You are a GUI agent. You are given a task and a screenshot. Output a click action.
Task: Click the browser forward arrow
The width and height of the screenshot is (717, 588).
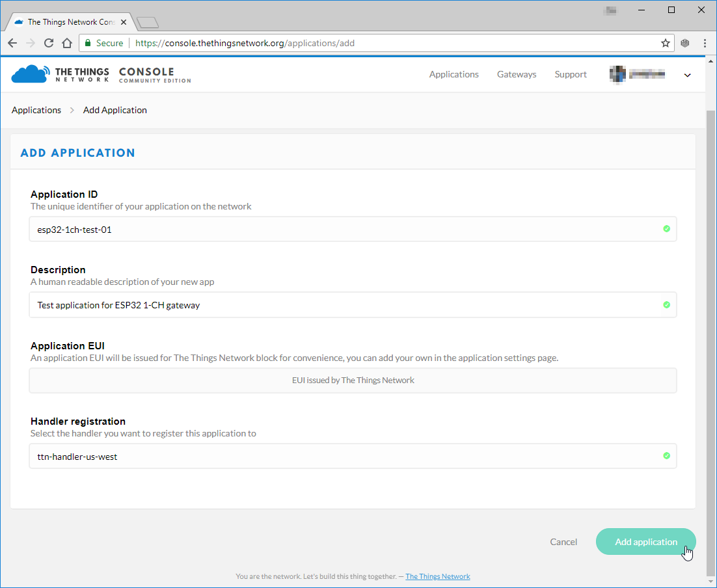30,43
